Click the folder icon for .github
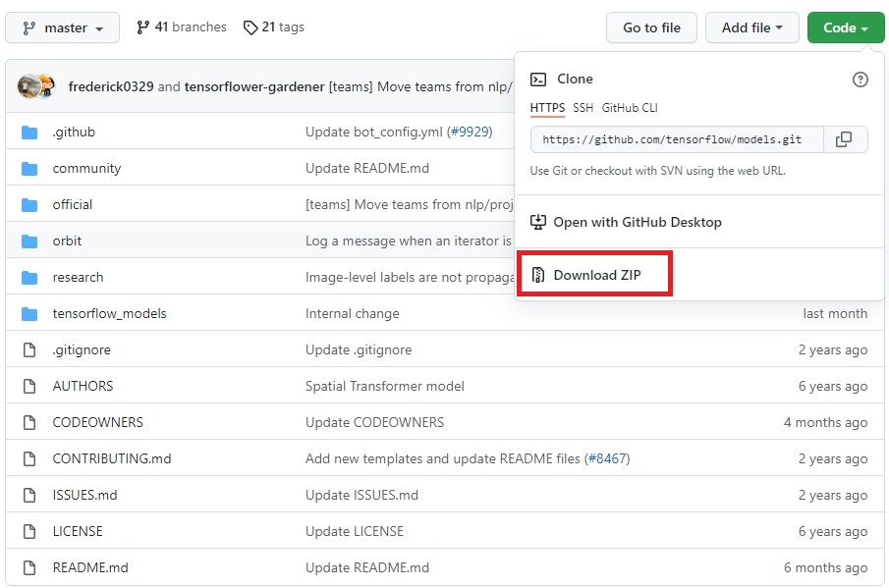Image resolution: width=889 pixels, height=588 pixels. (29, 132)
